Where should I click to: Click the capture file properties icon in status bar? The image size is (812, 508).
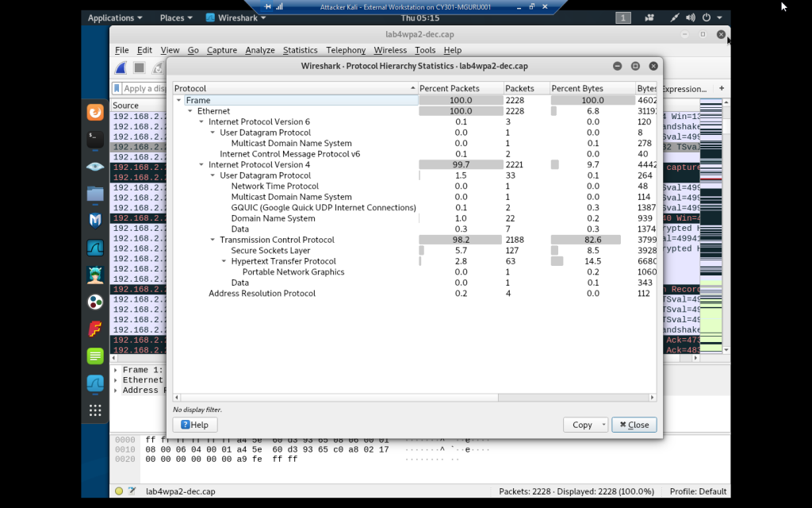(132, 491)
